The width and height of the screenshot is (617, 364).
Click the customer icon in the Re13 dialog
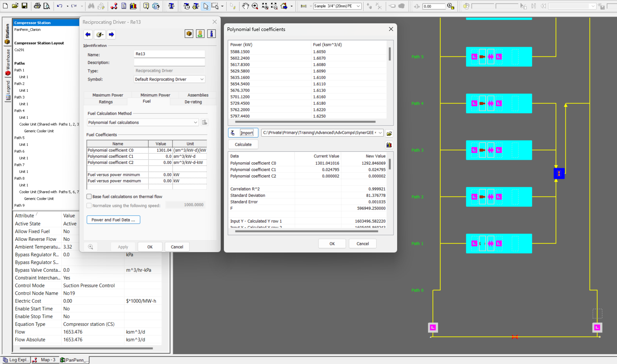[200, 34]
